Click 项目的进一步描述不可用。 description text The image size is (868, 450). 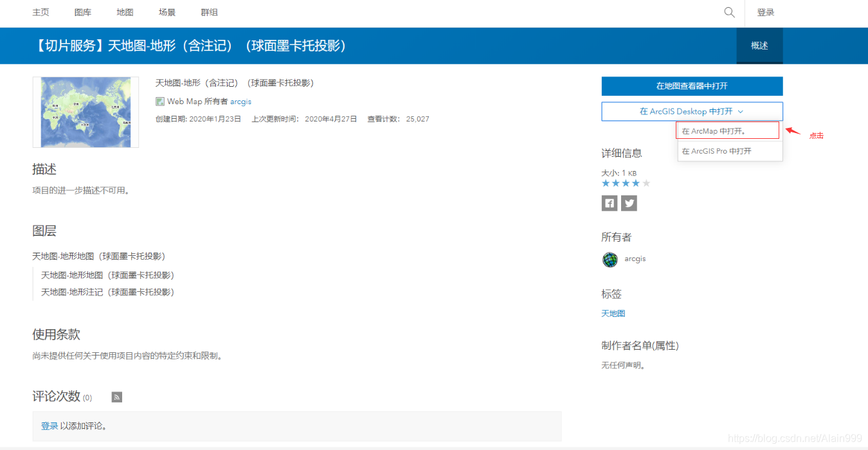click(x=81, y=190)
